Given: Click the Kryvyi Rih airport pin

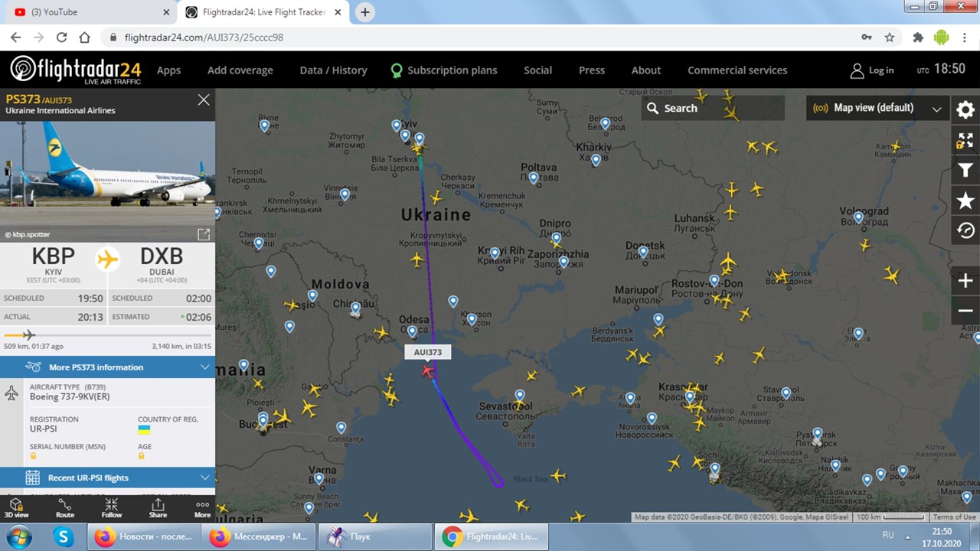Looking at the screenshot, I should tap(495, 253).
